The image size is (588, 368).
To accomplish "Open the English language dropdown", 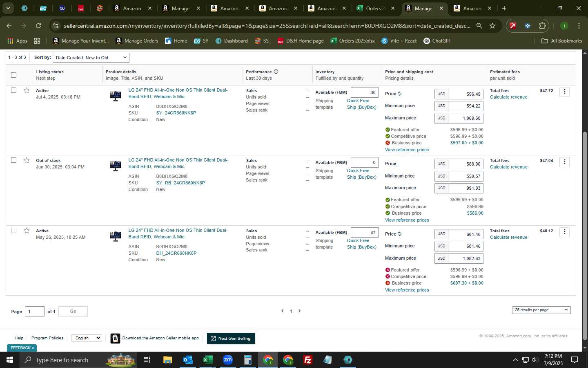I will coord(87,338).
